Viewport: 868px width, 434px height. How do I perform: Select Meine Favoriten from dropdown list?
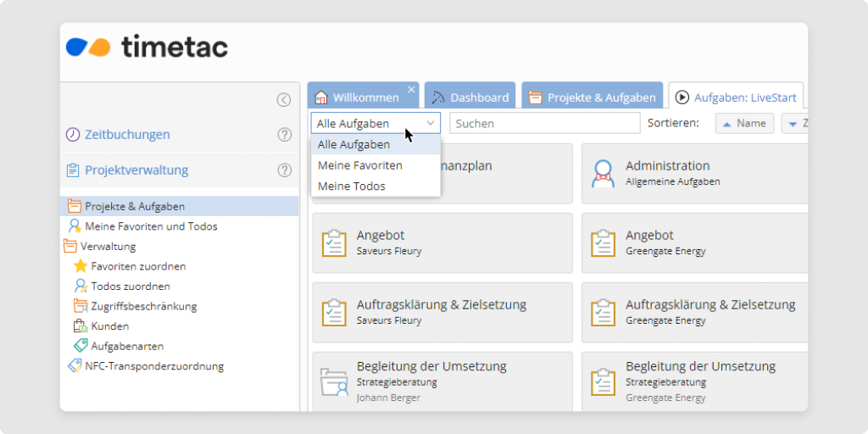pos(359,165)
